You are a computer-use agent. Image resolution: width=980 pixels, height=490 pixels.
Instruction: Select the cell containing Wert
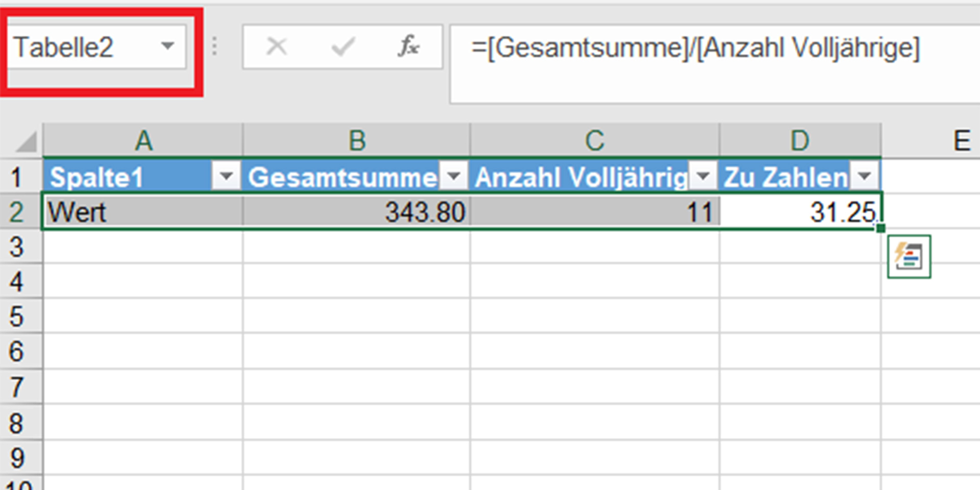tap(143, 212)
